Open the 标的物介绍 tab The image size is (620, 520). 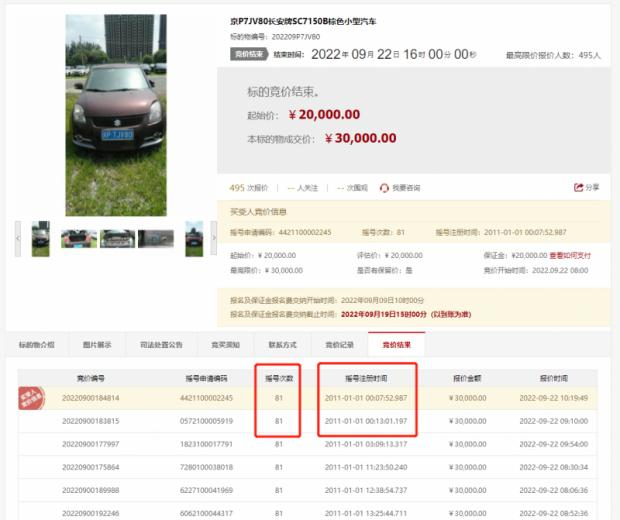pyautogui.click(x=37, y=345)
